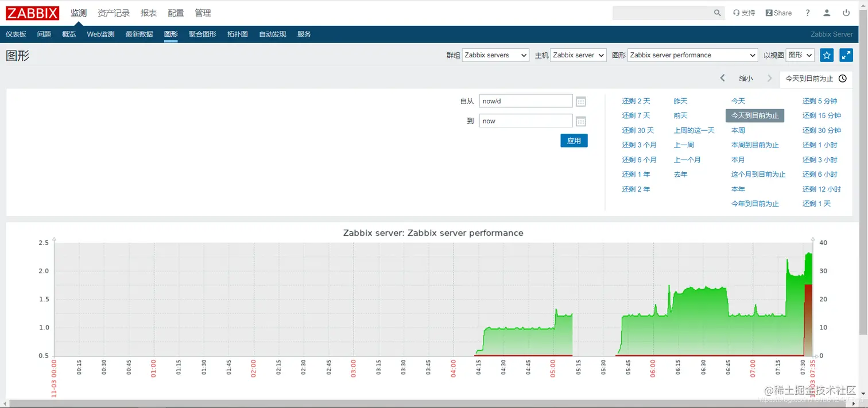Screen dimensions: 868x408
Task: Go to 聚合图形 submenu
Action: [x=203, y=34]
